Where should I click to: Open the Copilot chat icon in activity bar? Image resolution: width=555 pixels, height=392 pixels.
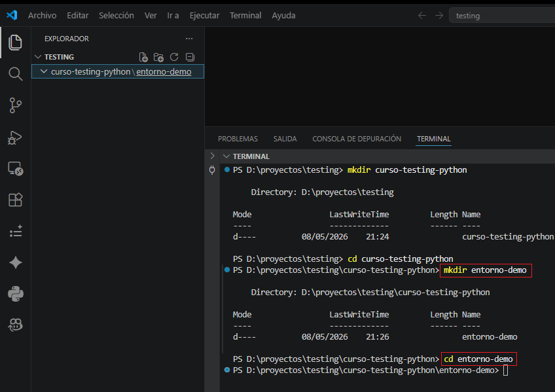click(15, 325)
